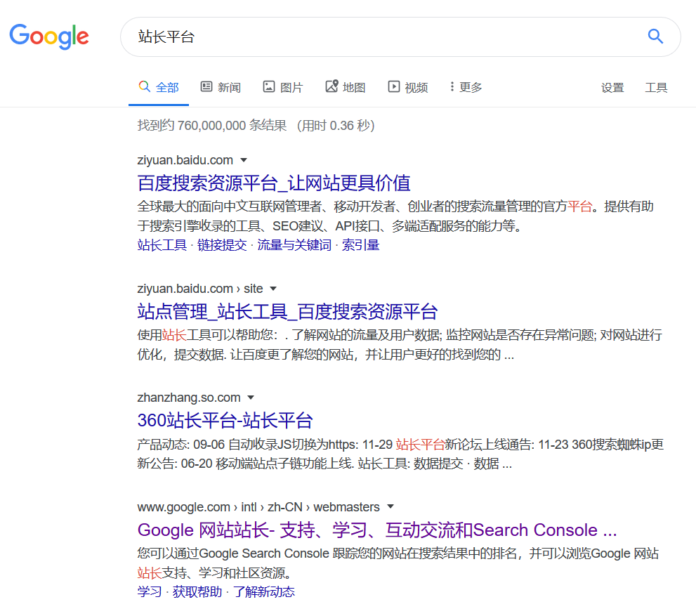The image size is (696, 616).
Task: Expand arrow next to ziyuan.baidu.com › site
Action: tap(273, 289)
